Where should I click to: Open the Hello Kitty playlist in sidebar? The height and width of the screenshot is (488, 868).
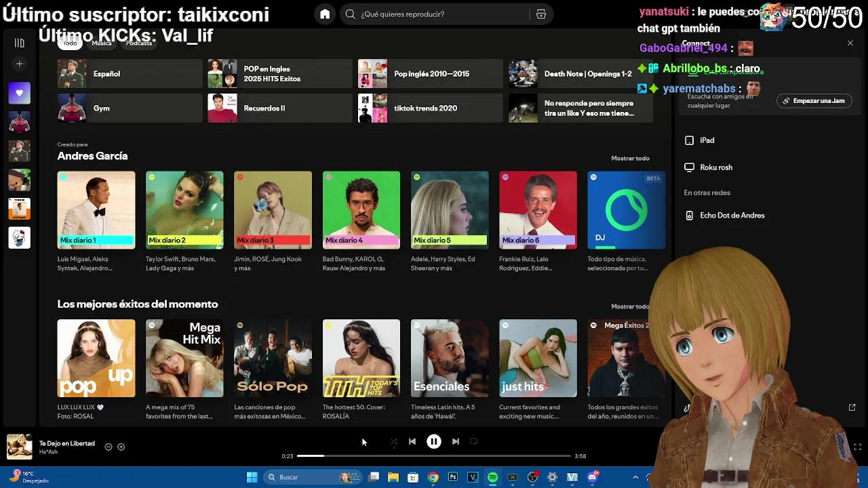[x=20, y=238]
